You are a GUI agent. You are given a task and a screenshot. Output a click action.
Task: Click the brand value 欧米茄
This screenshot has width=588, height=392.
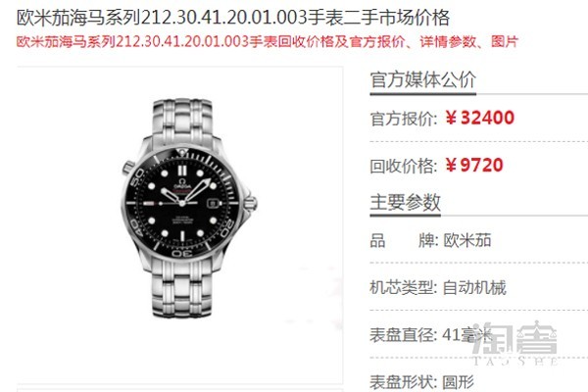click(467, 240)
